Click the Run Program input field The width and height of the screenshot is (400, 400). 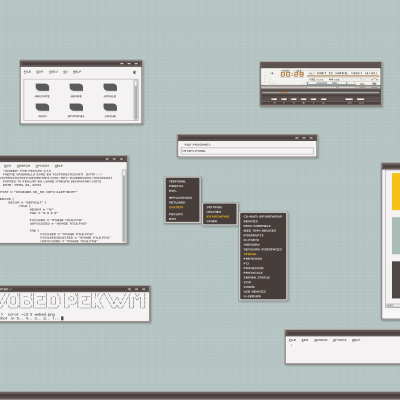pyautogui.click(x=247, y=151)
